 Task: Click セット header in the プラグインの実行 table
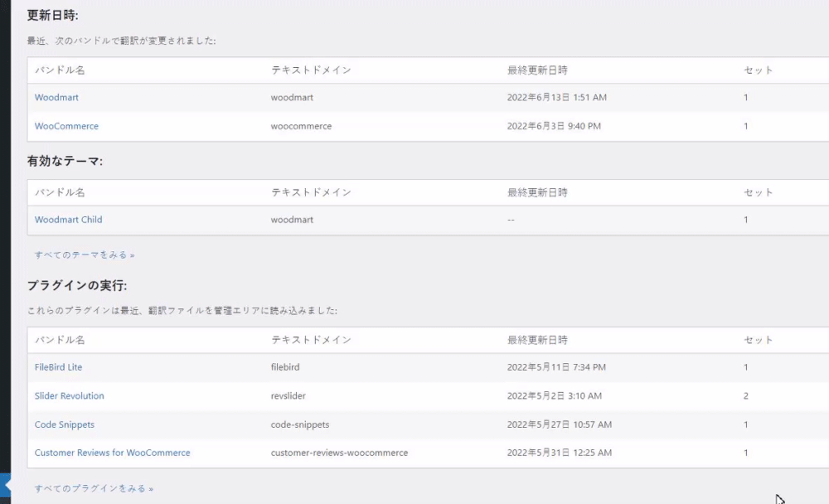(x=758, y=340)
